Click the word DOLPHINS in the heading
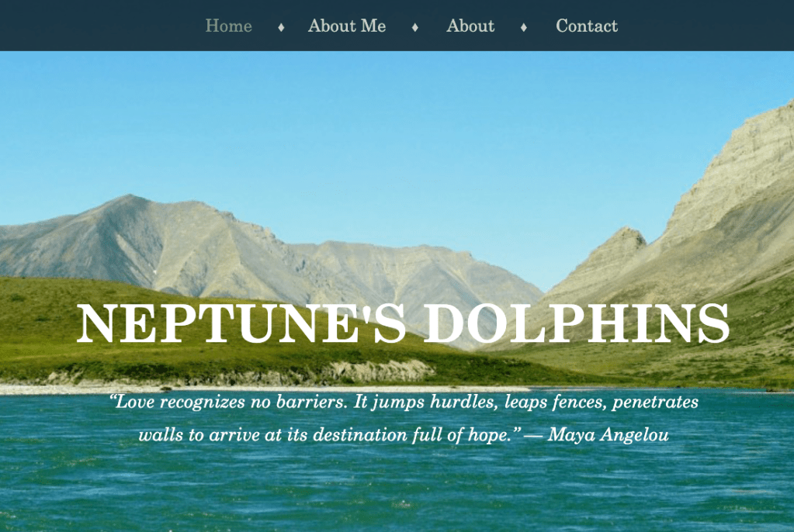794x532 pixels. point(576,324)
